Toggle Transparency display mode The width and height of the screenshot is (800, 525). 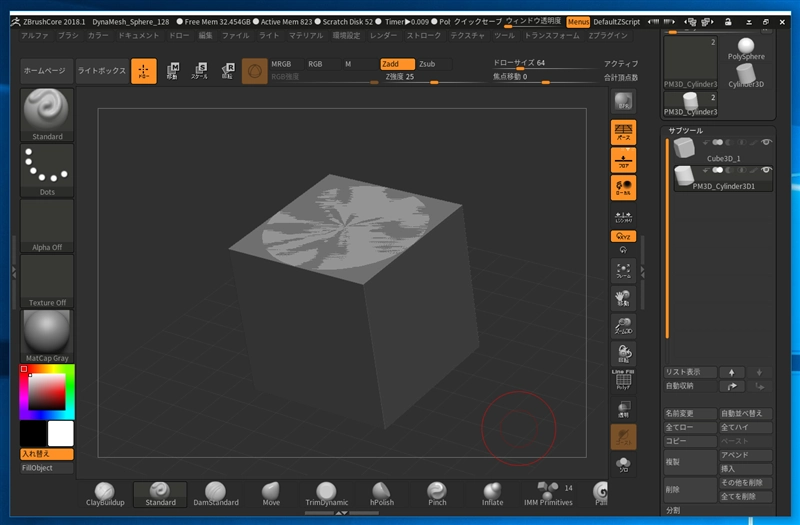[623, 409]
